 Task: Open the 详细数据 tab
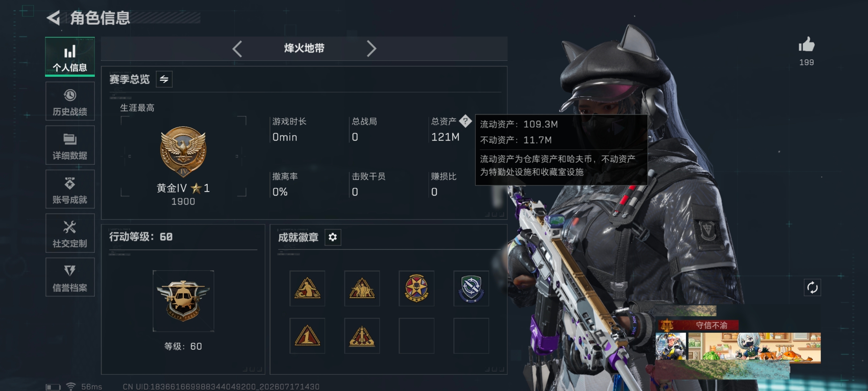[x=70, y=145]
